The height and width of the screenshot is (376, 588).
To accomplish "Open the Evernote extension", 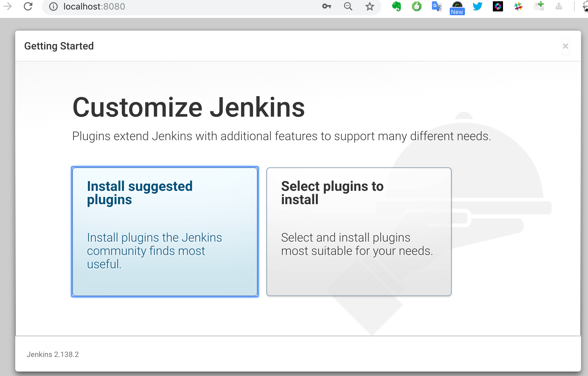I will (x=396, y=7).
